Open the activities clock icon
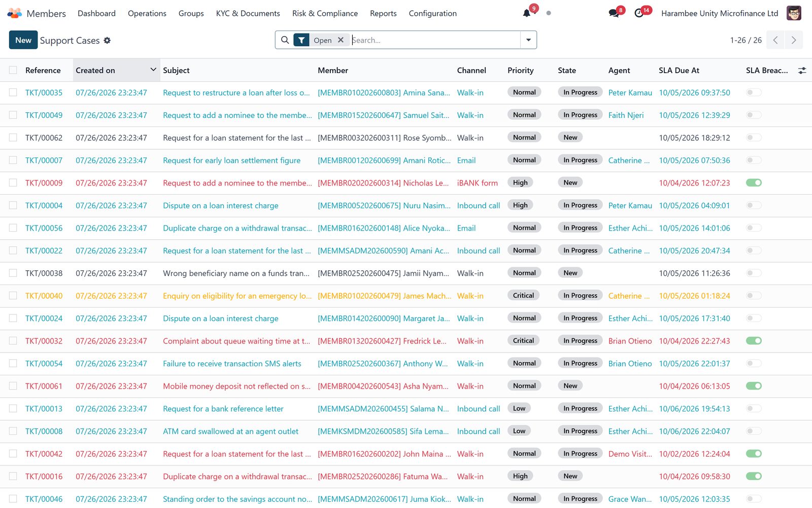The width and height of the screenshot is (812, 508). [639, 13]
